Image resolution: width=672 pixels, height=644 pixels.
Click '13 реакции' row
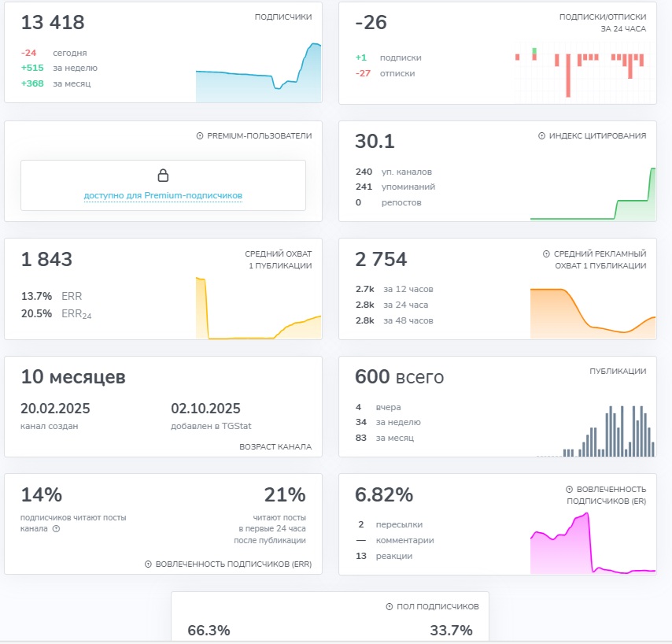[x=384, y=556]
